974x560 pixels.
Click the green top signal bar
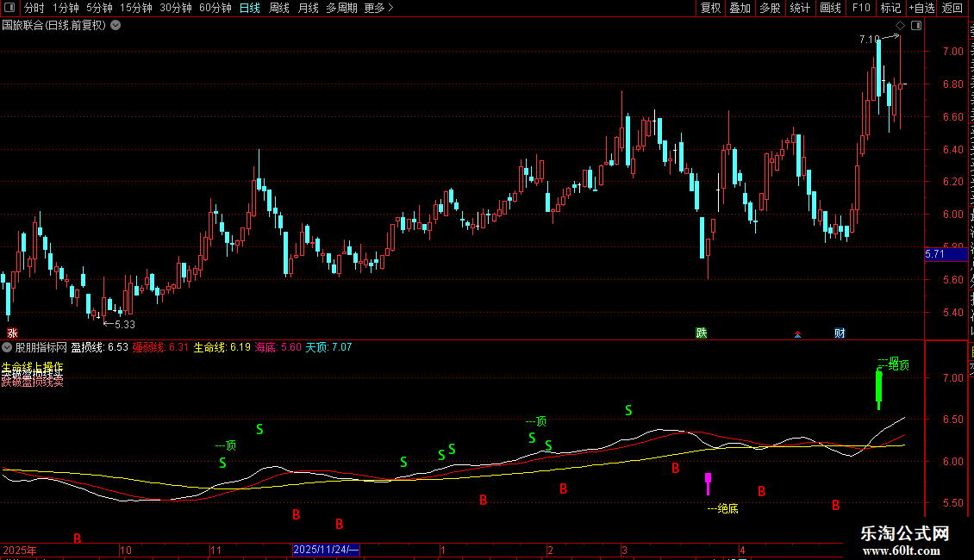click(879, 389)
